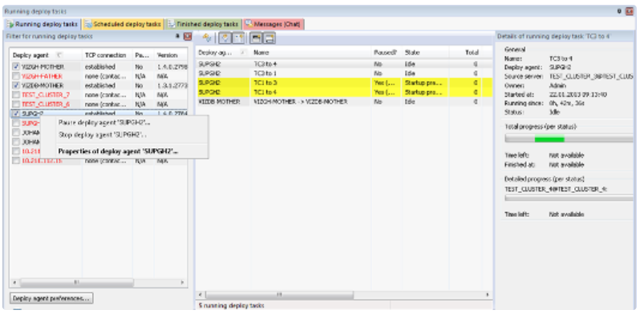Uncheck the VIZDB-MOTHER deploy agent checkbox
This screenshot has width=644, height=314.
[x=16, y=86]
